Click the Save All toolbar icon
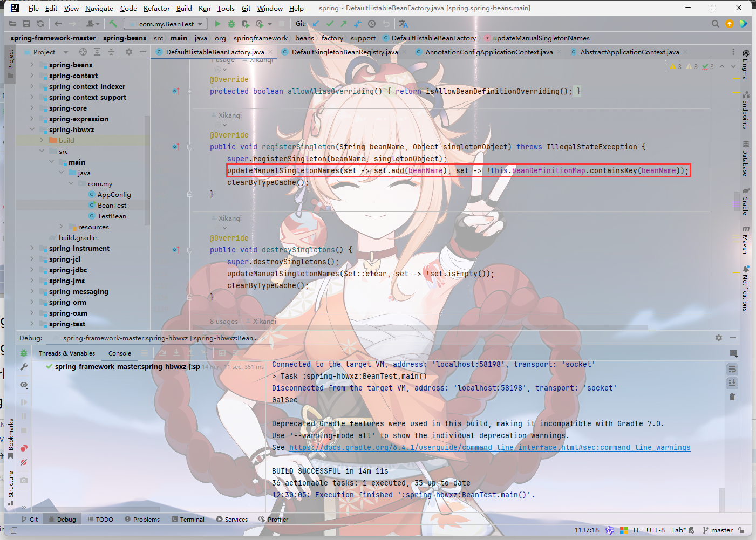This screenshot has width=756, height=540. 26,24
